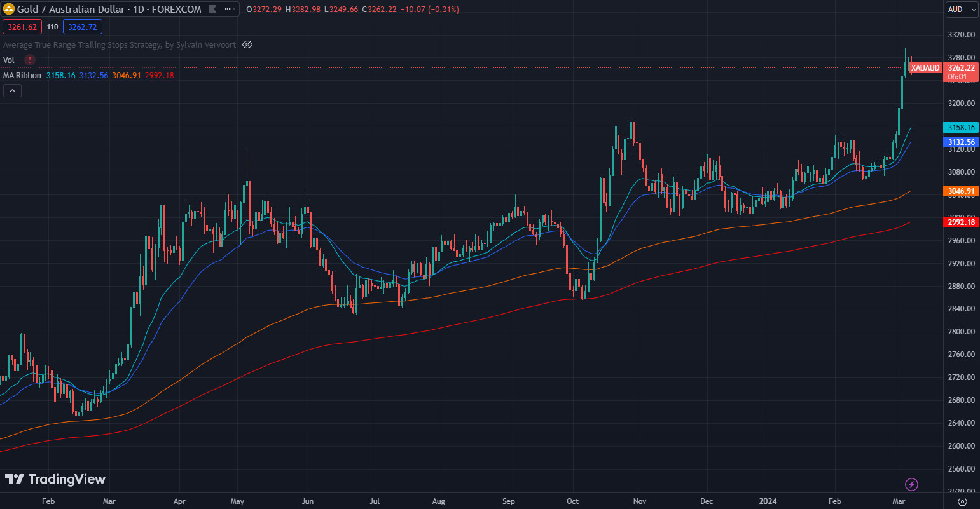Click the orange 3046.91 price axis tag

pyautogui.click(x=961, y=191)
